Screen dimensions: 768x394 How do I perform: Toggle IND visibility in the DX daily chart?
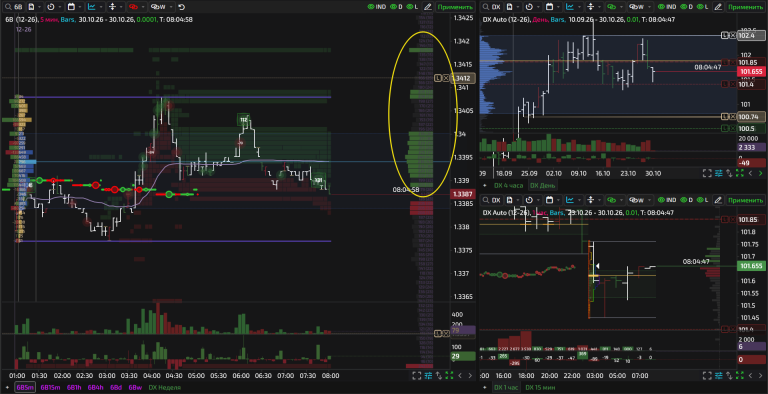click(x=667, y=7)
